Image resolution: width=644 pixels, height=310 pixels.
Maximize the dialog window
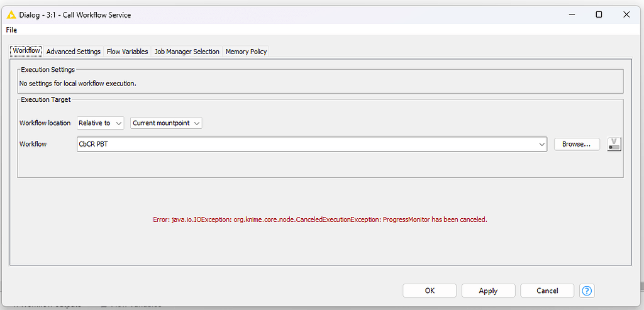599,15
